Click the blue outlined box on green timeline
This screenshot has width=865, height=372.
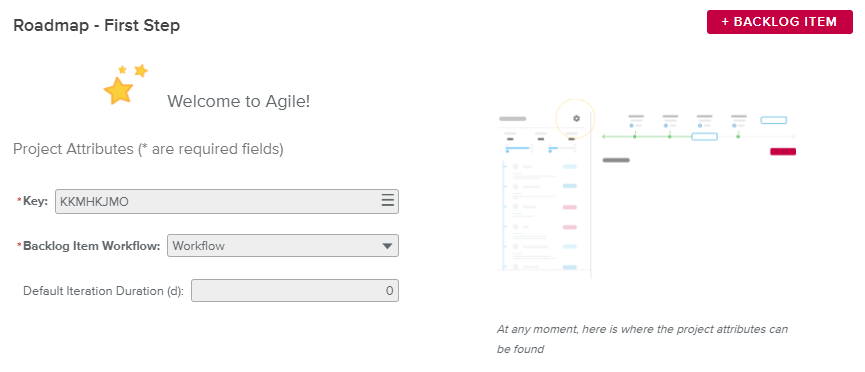tap(704, 136)
